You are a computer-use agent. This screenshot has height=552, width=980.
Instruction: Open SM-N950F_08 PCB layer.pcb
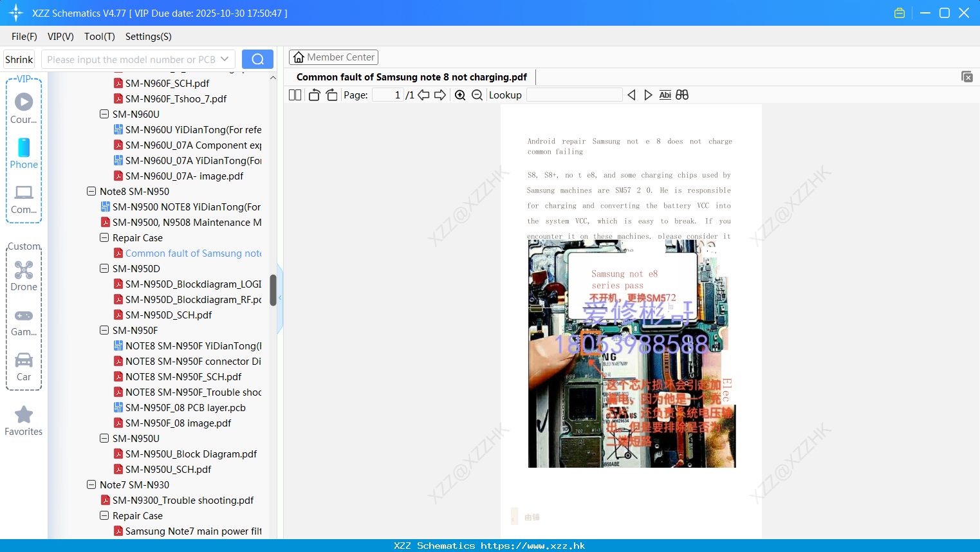[x=185, y=407]
